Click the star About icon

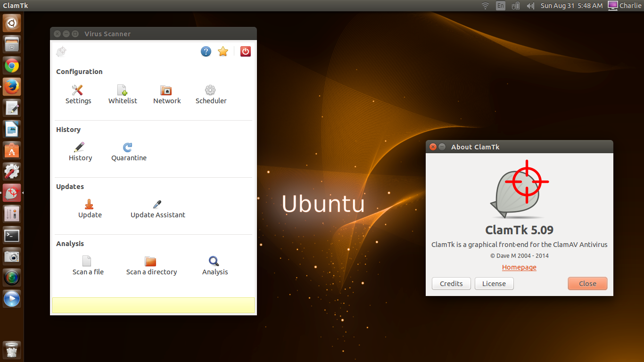223,51
